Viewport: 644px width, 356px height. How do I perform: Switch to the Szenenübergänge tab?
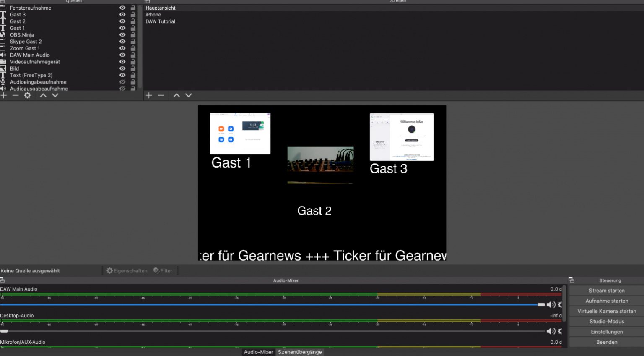pyautogui.click(x=300, y=352)
